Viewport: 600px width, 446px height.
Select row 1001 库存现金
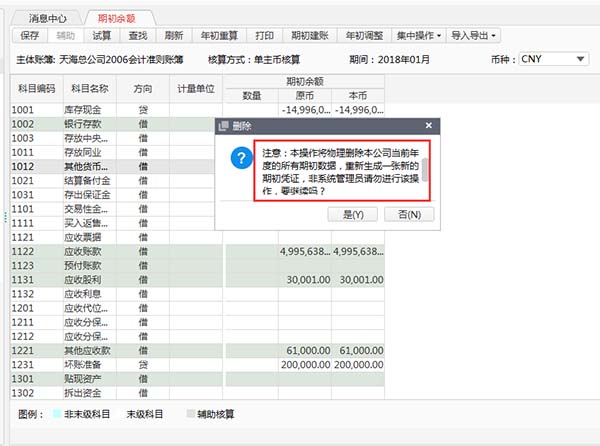[x=197, y=110]
